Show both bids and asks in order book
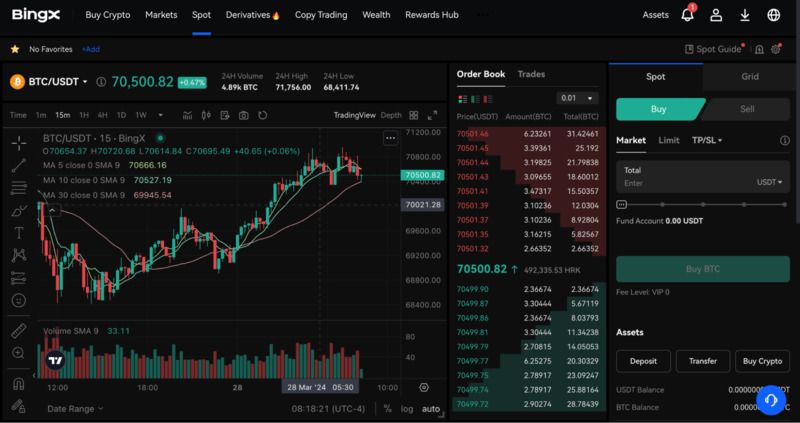Screen dimensions: 800x423 coord(463,99)
